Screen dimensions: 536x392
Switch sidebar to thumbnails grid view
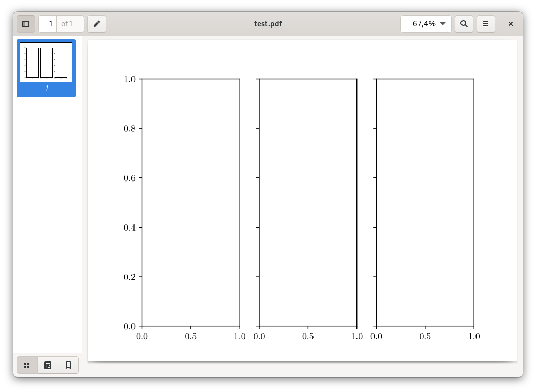[x=27, y=365]
